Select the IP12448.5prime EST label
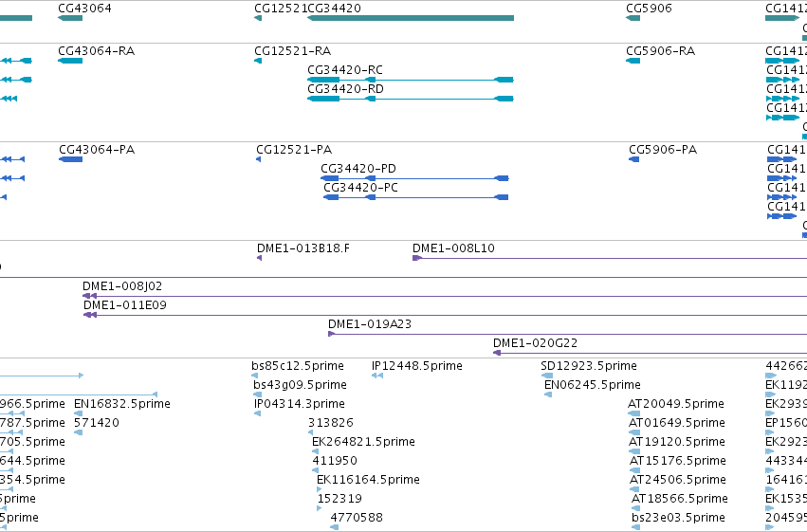The height and width of the screenshot is (532, 807). click(417, 366)
